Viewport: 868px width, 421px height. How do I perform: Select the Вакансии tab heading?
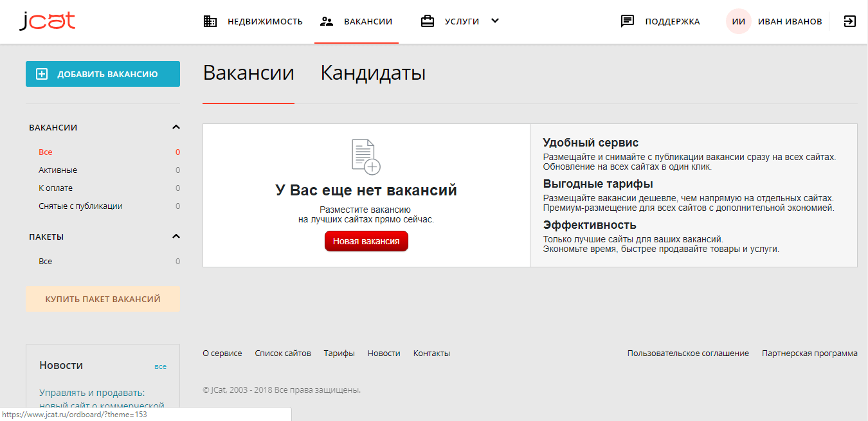248,73
